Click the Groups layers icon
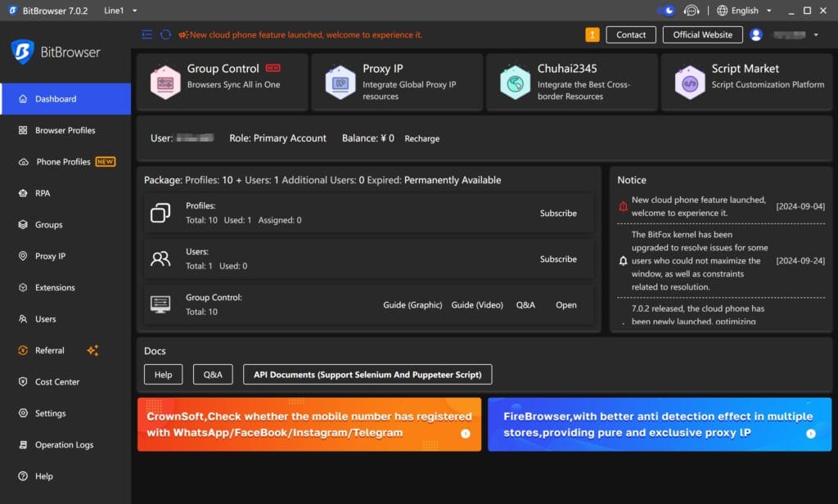The height and width of the screenshot is (504, 838). tap(23, 225)
